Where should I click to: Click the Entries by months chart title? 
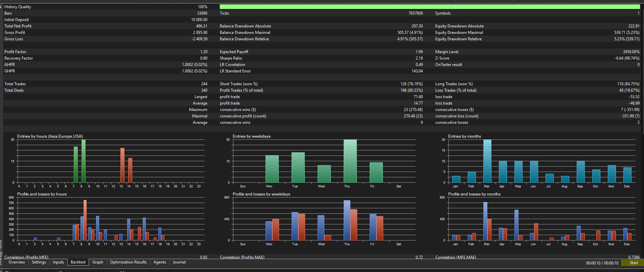pyautogui.click(x=464, y=136)
